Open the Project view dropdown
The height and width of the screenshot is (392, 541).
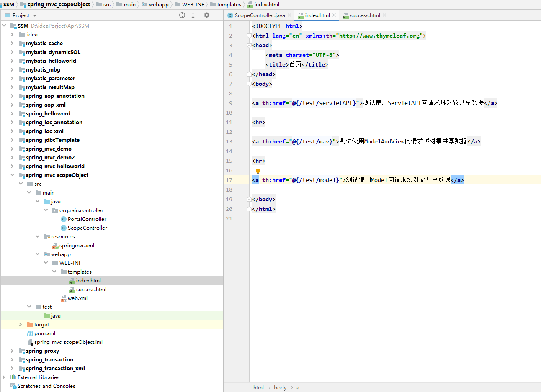tap(35, 15)
